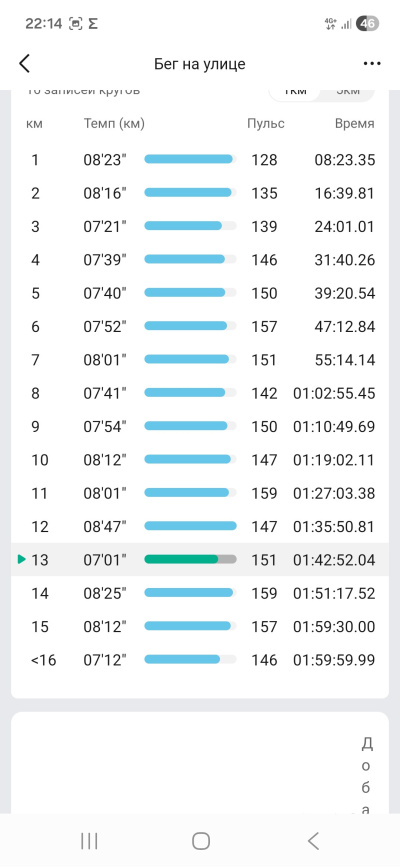This screenshot has width=400, height=867.
Task: Tap the back arrow in header
Action: (24, 64)
